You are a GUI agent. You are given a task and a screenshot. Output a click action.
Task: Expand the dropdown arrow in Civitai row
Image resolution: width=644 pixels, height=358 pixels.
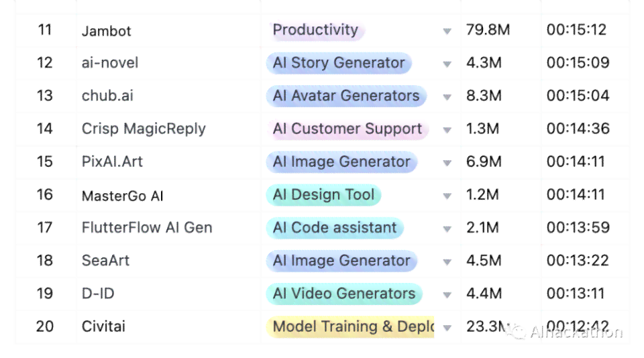(x=447, y=328)
